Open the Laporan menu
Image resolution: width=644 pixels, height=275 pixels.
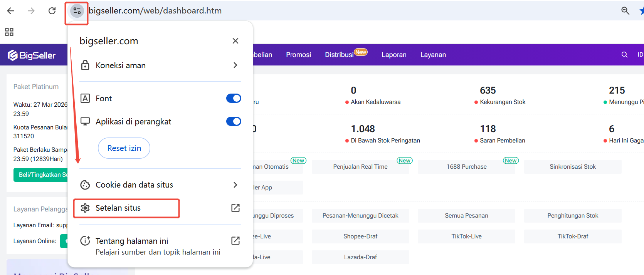coord(394,55)
